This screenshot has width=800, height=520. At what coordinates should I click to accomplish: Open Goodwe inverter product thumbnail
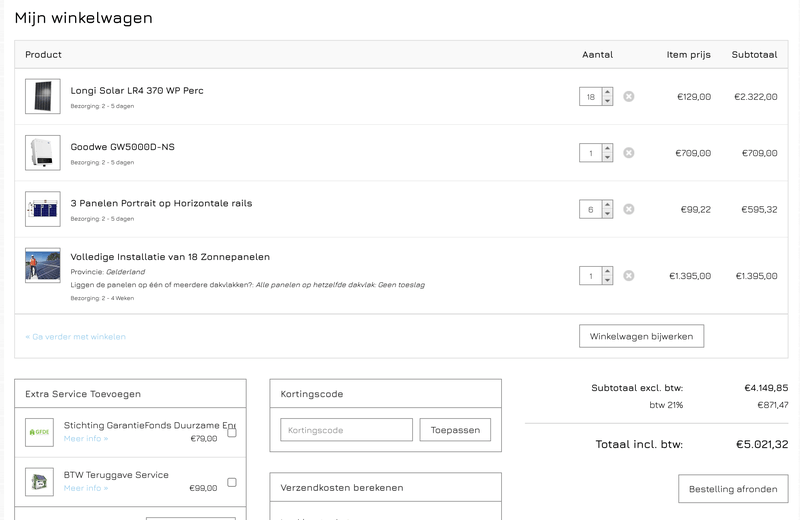43,153
